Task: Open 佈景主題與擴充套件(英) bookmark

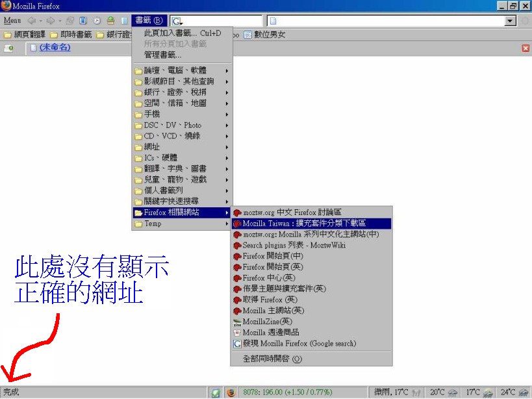Action: tap(311, 289)
